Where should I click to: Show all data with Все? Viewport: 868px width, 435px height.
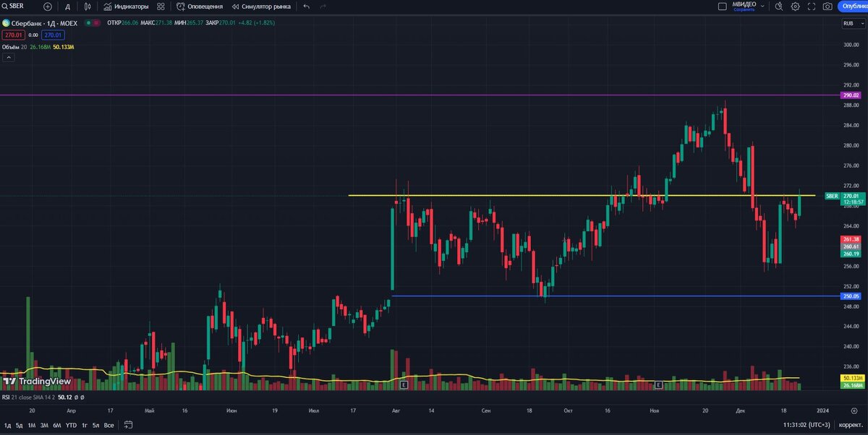pos(109,425)
